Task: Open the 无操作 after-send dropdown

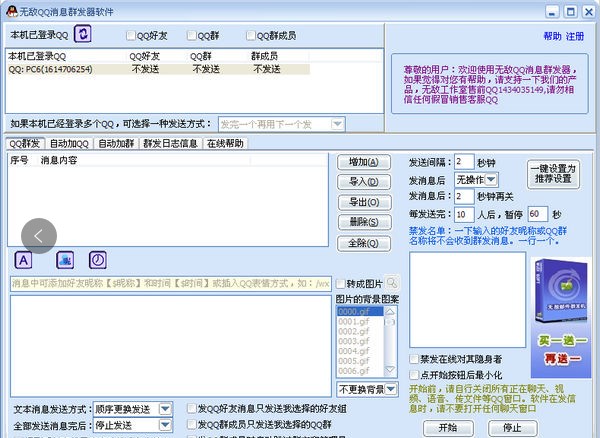Action: (x=476, y=179)
